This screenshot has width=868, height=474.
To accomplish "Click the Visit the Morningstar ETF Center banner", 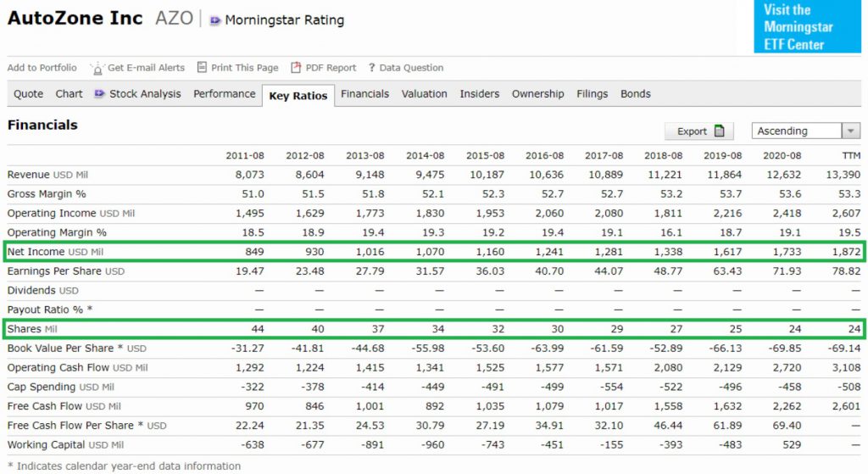I will 807,26.
